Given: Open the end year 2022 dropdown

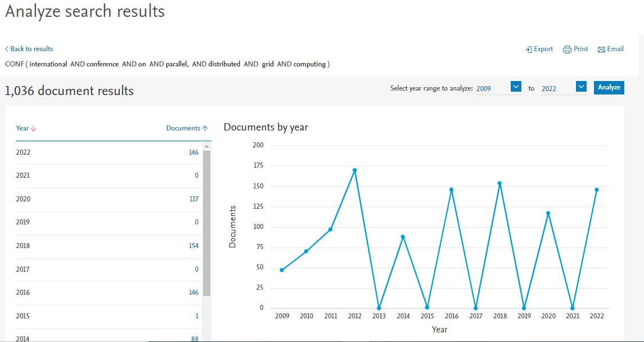Looking at the screenshot, I should click(582, 87).
